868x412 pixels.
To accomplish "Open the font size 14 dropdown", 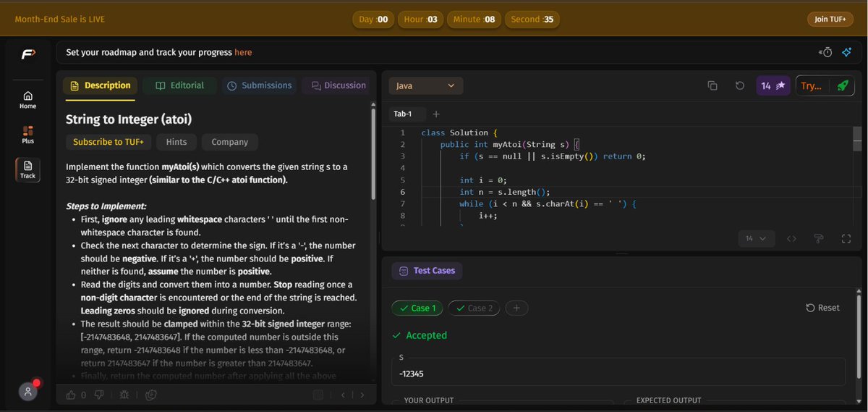I will point(757,238).
